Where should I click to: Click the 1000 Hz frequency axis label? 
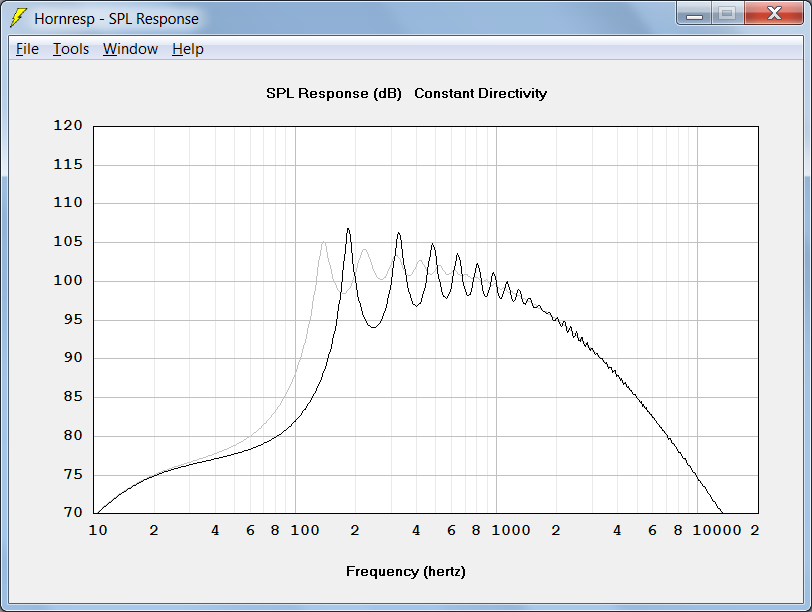(x=511, y=530)
